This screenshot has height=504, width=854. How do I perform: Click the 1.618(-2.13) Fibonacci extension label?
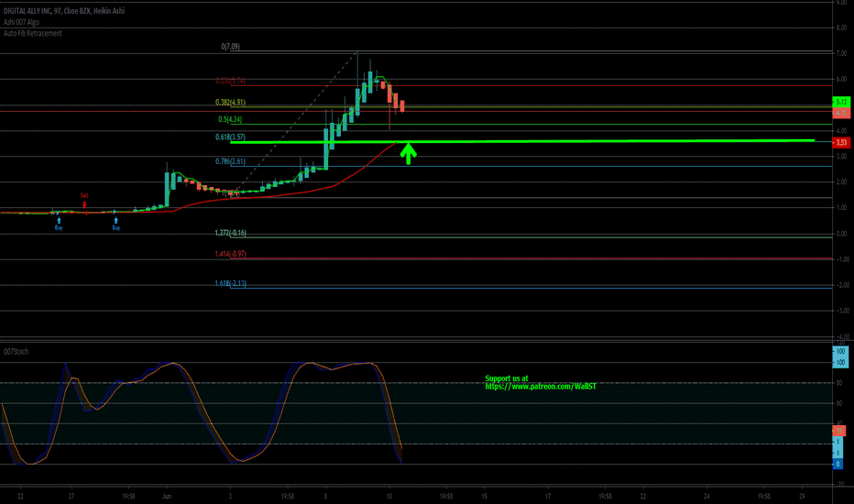point(230,283)
